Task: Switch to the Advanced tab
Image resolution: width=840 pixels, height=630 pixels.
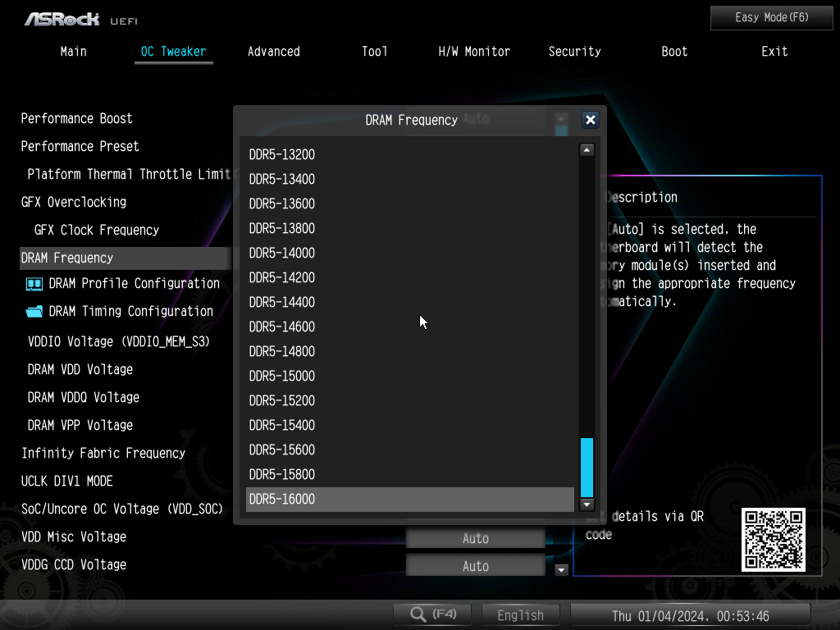Action: coord(273,52)
